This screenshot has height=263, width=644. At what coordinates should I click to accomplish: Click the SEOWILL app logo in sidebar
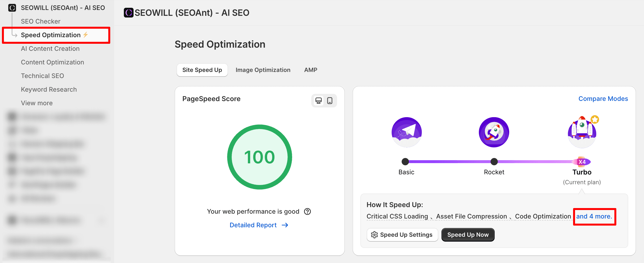[12, 8]
